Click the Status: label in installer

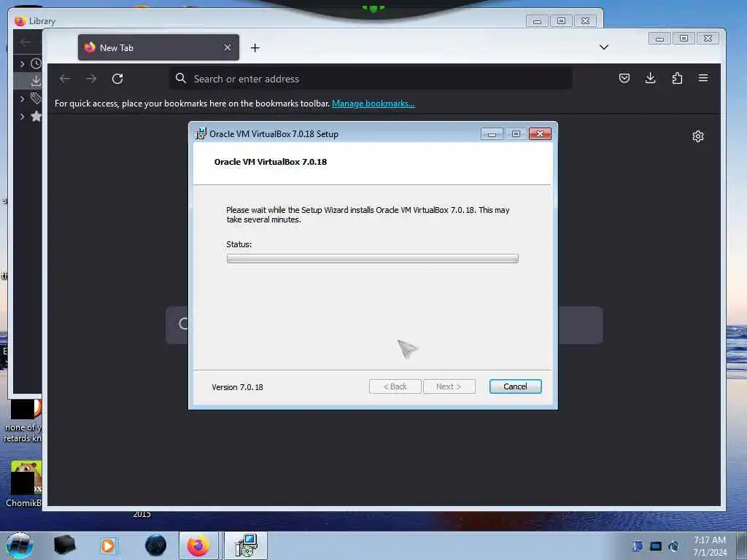point(239,244)
